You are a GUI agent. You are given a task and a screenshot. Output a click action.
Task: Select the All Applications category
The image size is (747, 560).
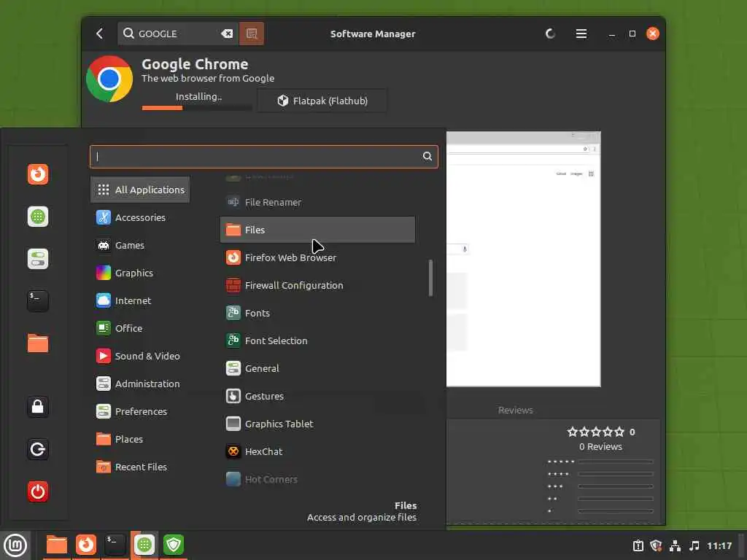click(x=140, y=190)
